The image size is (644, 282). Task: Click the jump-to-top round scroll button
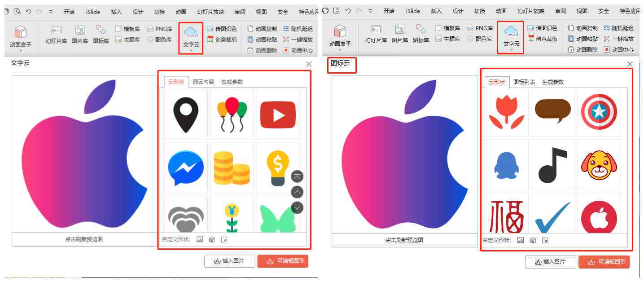click(297, 176)
